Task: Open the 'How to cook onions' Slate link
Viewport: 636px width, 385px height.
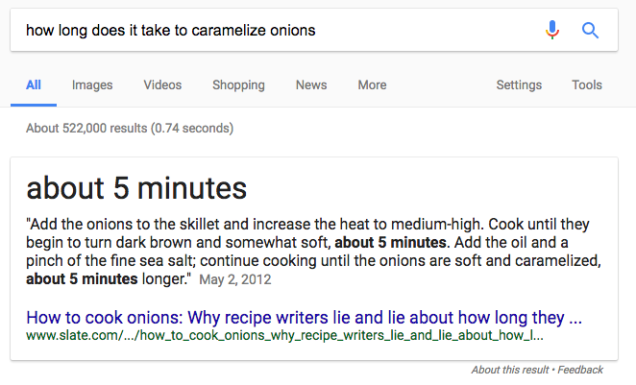Action: (x=304, y=317)
